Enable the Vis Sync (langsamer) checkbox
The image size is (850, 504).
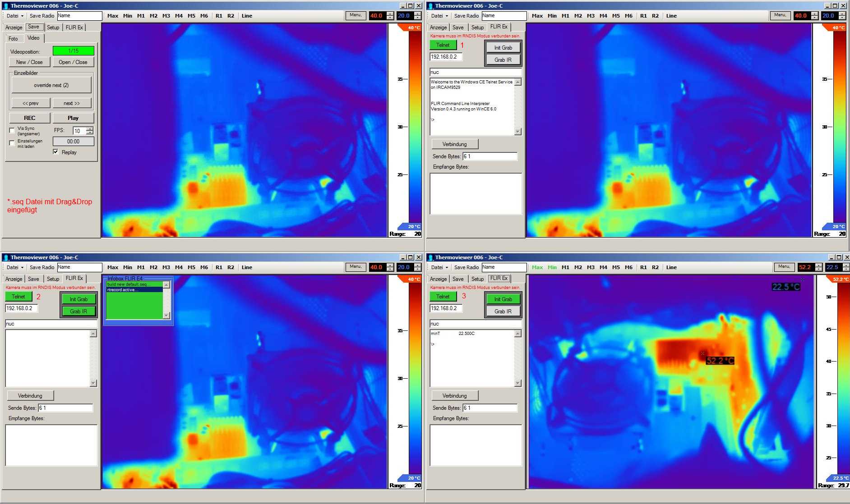pos(12,130)
